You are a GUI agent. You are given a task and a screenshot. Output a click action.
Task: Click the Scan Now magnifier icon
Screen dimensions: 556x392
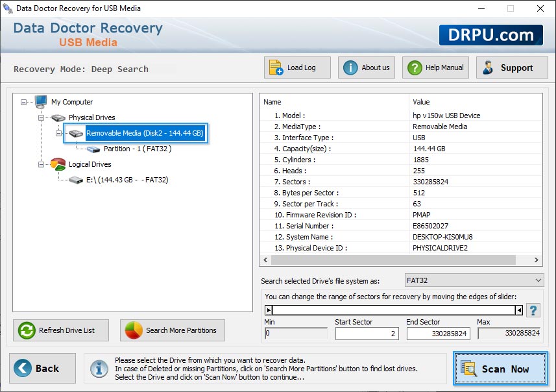468,368
